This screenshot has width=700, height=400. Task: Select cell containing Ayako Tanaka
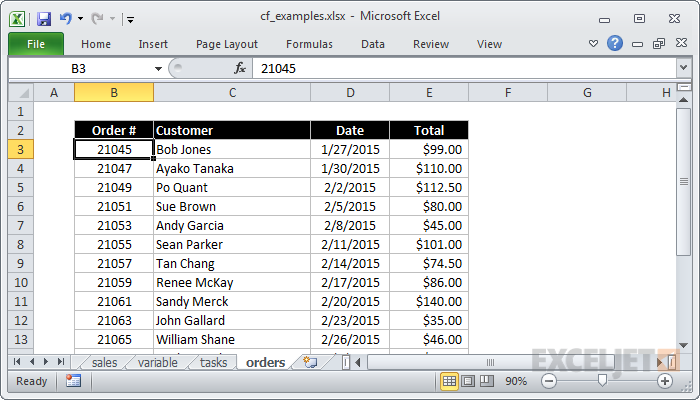[232, 168]
